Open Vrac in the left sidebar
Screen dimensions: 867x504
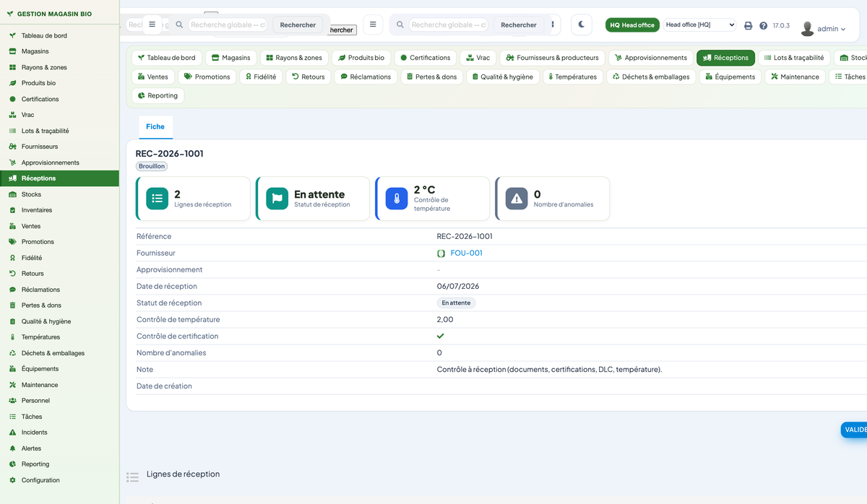(59, 115)
